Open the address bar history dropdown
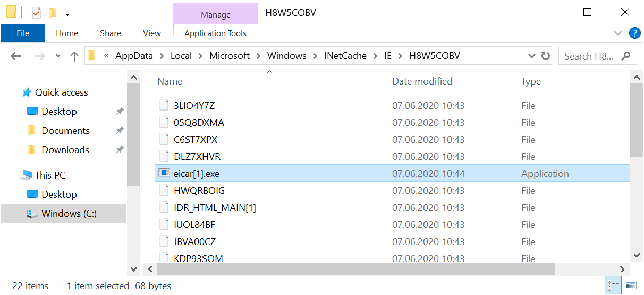The image size is (644, 295). (532, 56)
